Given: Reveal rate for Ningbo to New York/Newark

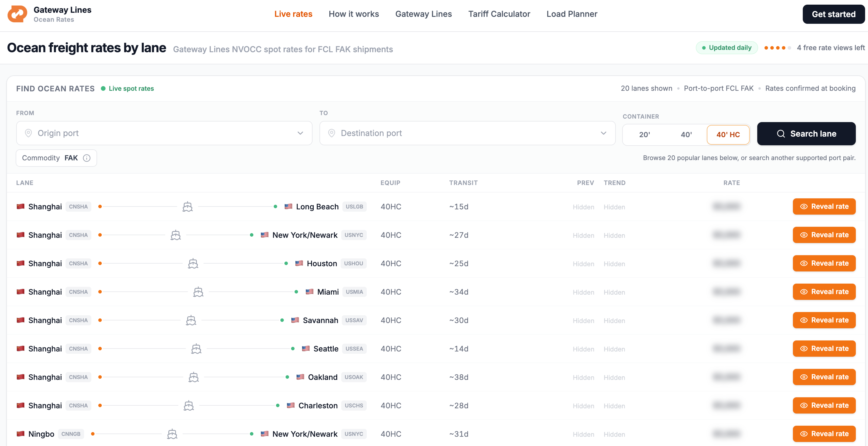Looking at the screenshot, I should pos(824,434).
